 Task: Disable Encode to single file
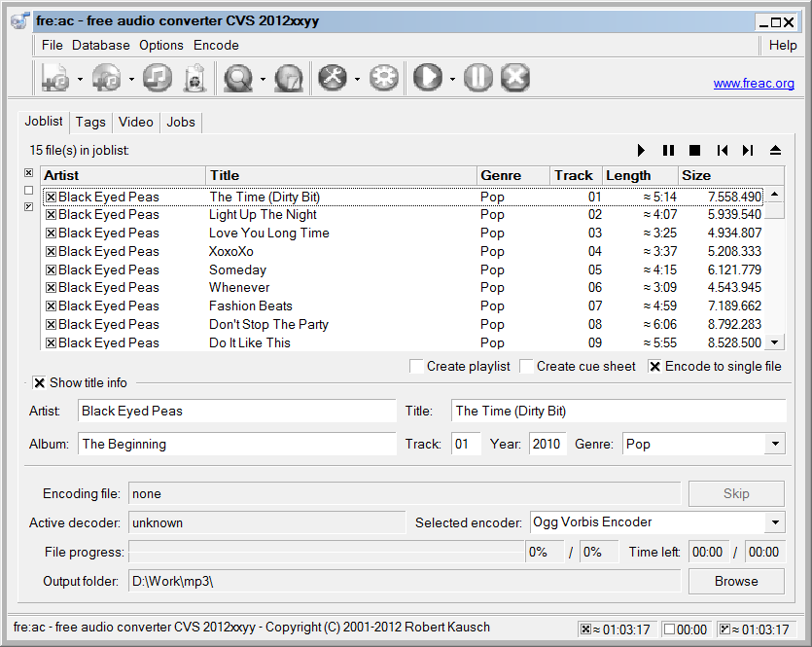click(654, 366)
